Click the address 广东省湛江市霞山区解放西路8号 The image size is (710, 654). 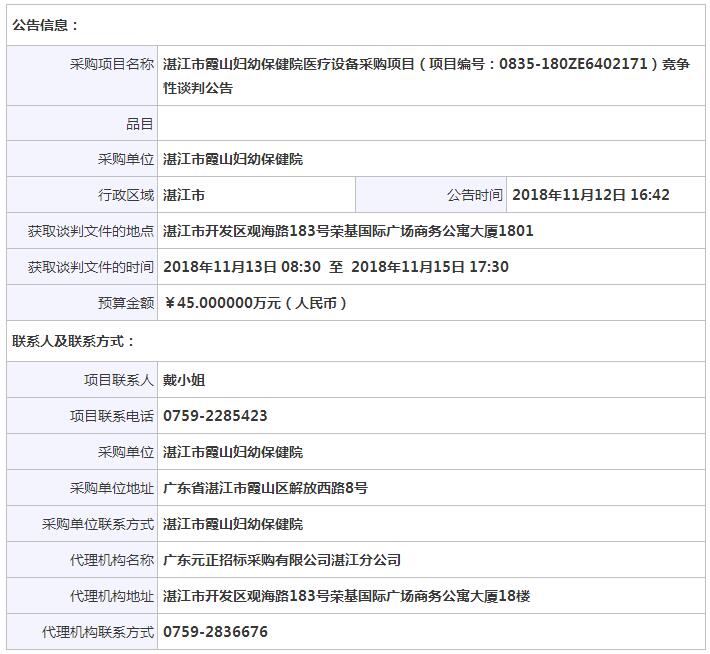click(265, 488)
